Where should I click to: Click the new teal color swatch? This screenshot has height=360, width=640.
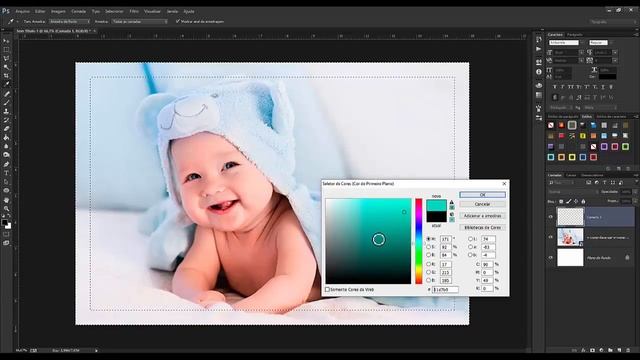[436, 205]
